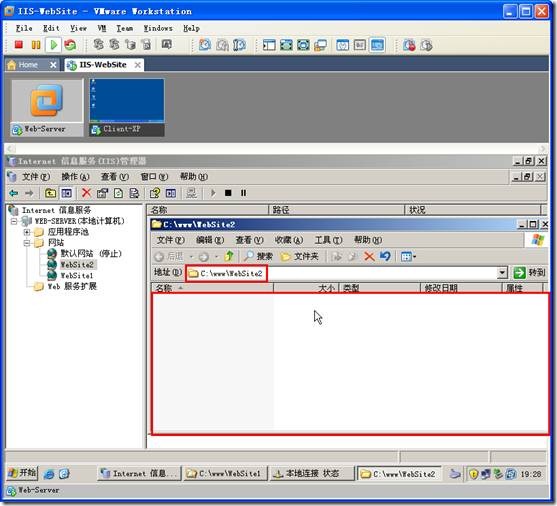557x506 pixels.
Task: Collapse the 网站 tree node
Action: pyautogui.click(x=27, y=243)
